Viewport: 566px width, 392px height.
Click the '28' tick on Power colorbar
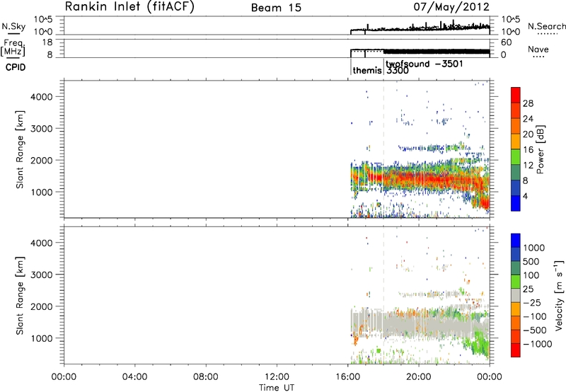click(x=528, y=103)
